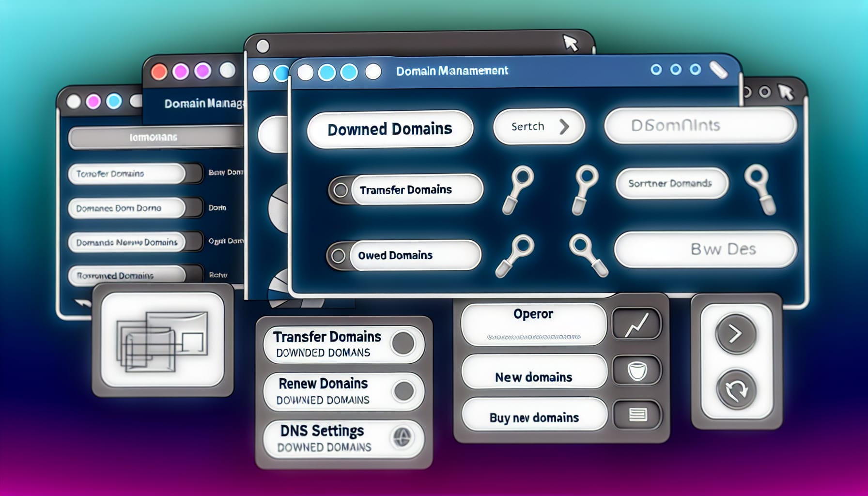Click inside the Bw Des input field
This screenshot has width=868, height=496.
pos(705,248)
